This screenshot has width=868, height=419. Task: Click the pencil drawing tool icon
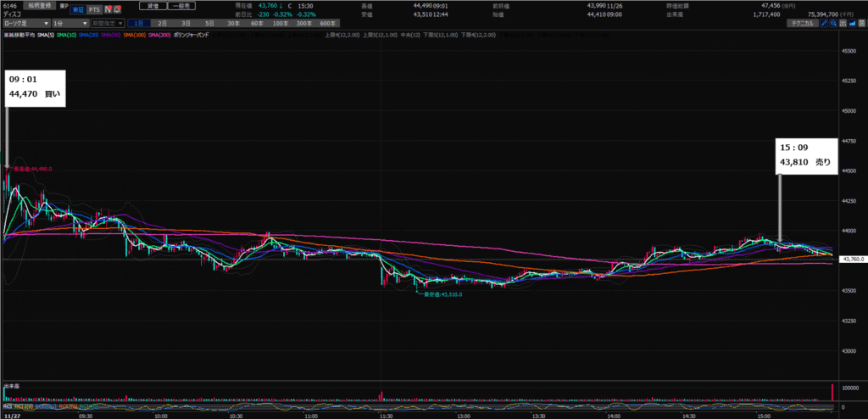pos(824,25)
